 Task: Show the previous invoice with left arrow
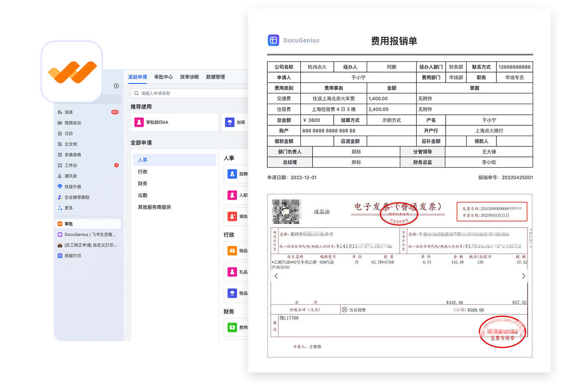tap(276, 276)
